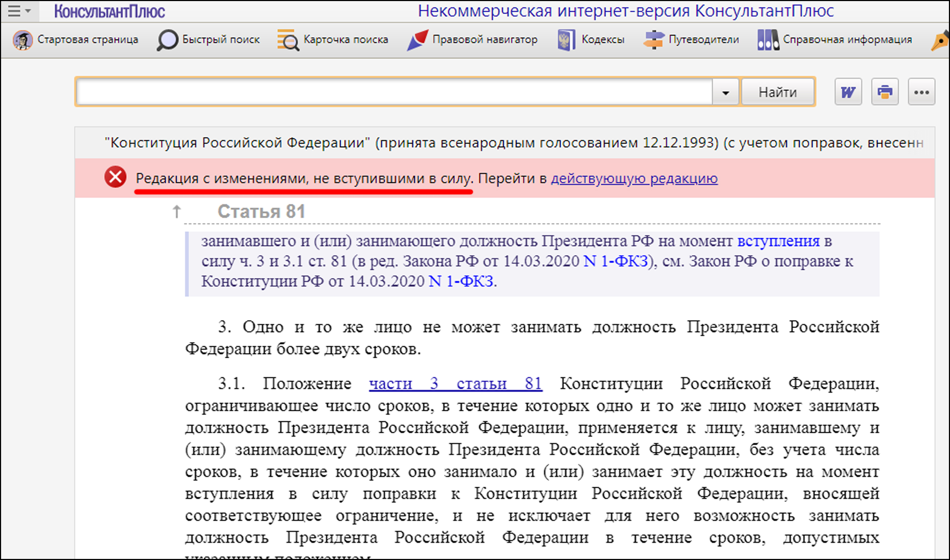Screen dimensions: 950x560
Task: Click the Стартовая страница mascot icon
Action: click(x=23, y=39)
